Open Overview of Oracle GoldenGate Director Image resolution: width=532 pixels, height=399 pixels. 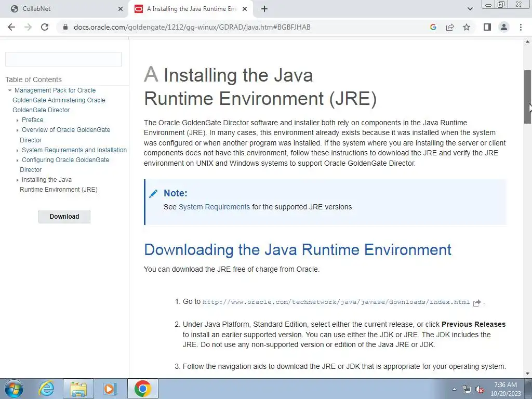click(65, 135)
